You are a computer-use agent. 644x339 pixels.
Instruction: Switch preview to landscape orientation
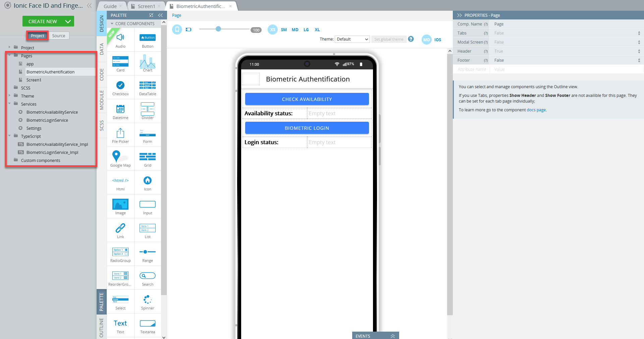pos(189,30)
